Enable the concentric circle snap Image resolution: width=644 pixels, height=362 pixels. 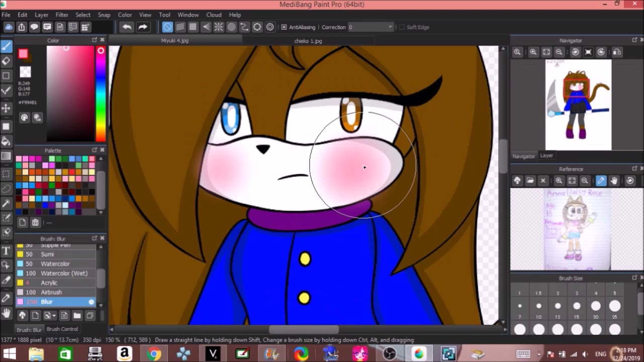click(x=231, y=27)
